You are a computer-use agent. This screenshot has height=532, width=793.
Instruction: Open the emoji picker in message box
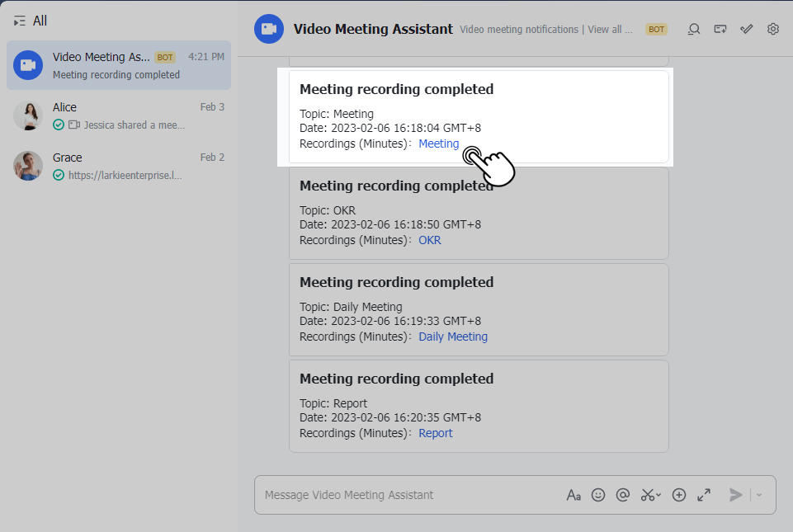coord(598,495)
